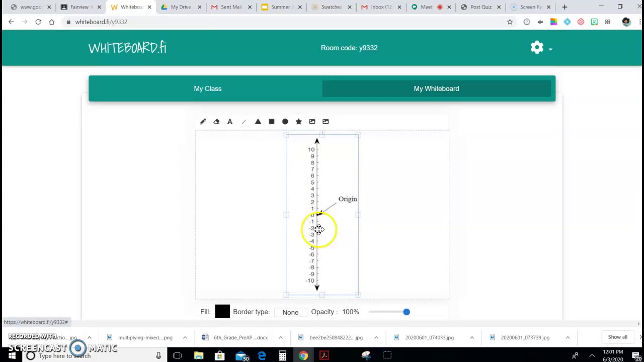Viewport: 644px width, 362px height.
Task: Open the My Drive browser tab
Action: coord(180,7)
